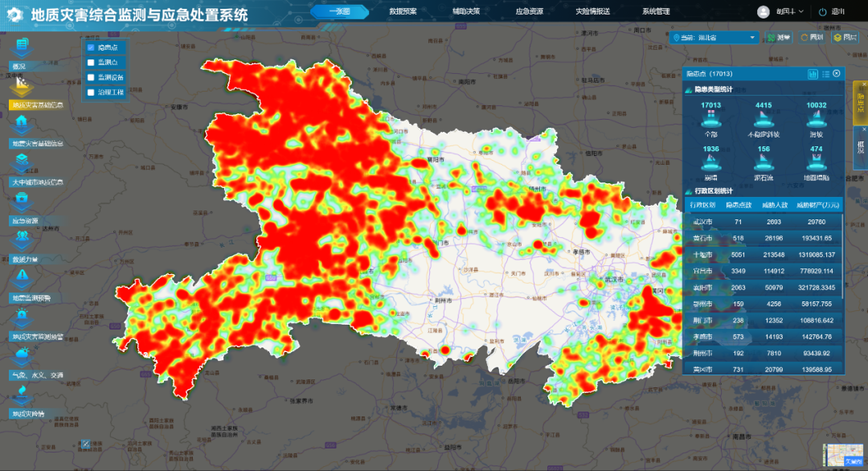Select the 泥石流 debris flow statistic icon
This screenshot has width=868, height=471.
tap(764, 163)
